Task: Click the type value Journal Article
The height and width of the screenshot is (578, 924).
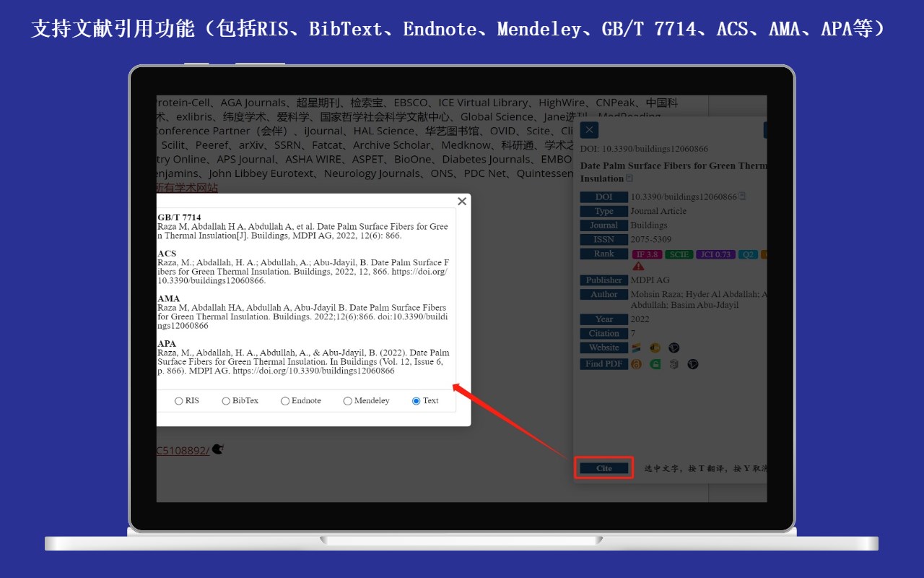Action: point(658,211)
